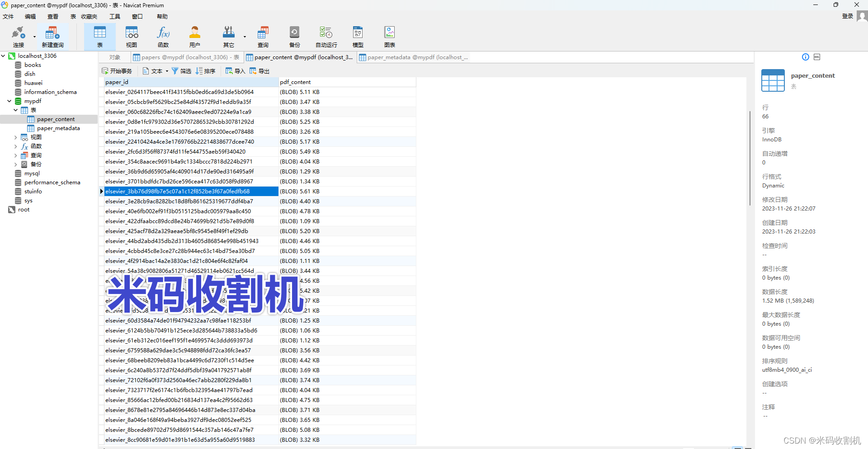Open the Model (模型) toolbar icon
This screenshot has height=449, width=868.
tap(358, 37)
